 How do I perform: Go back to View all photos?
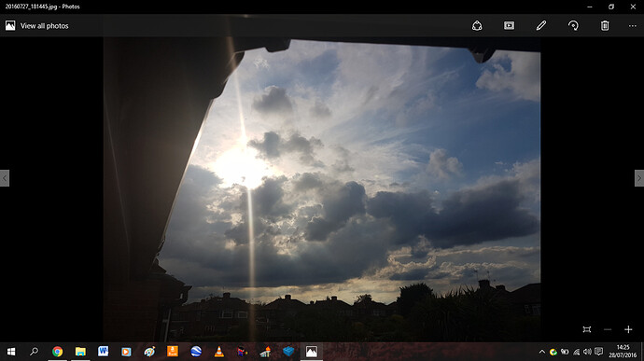pos(37,26)
